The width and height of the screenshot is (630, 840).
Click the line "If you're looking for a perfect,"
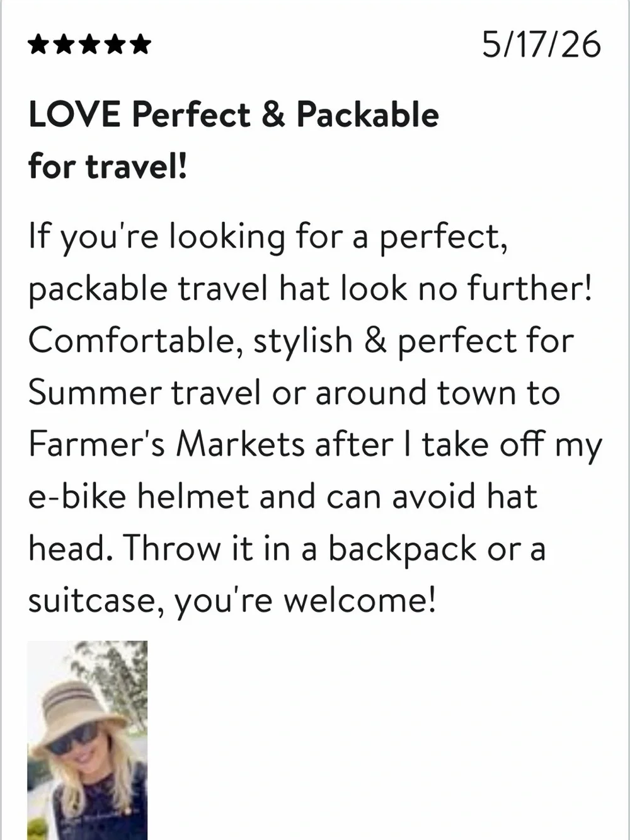[268, 238]
